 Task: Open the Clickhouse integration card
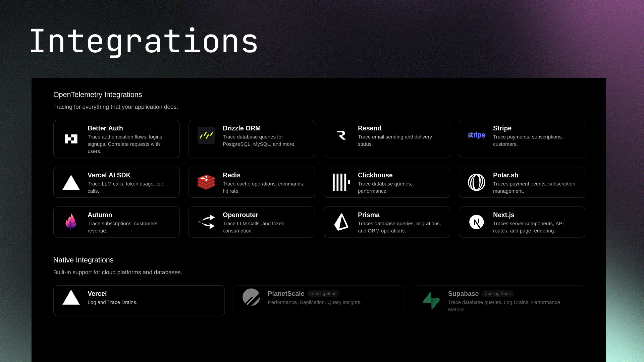(x=386, y=182)
